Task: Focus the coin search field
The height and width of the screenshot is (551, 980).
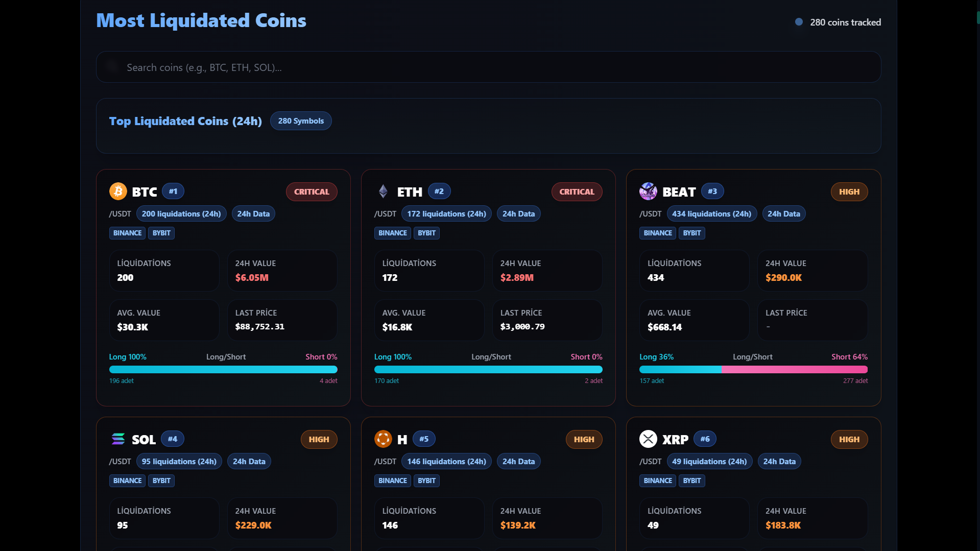Action: [x=488, y=67]
